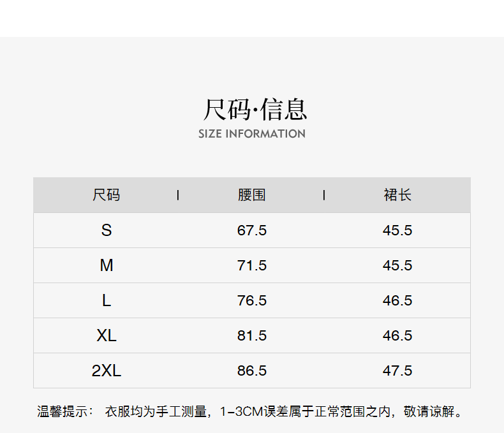Viewport: 504px width, 433px height.
Task: Click the S size row label
Action: point(106,230)
